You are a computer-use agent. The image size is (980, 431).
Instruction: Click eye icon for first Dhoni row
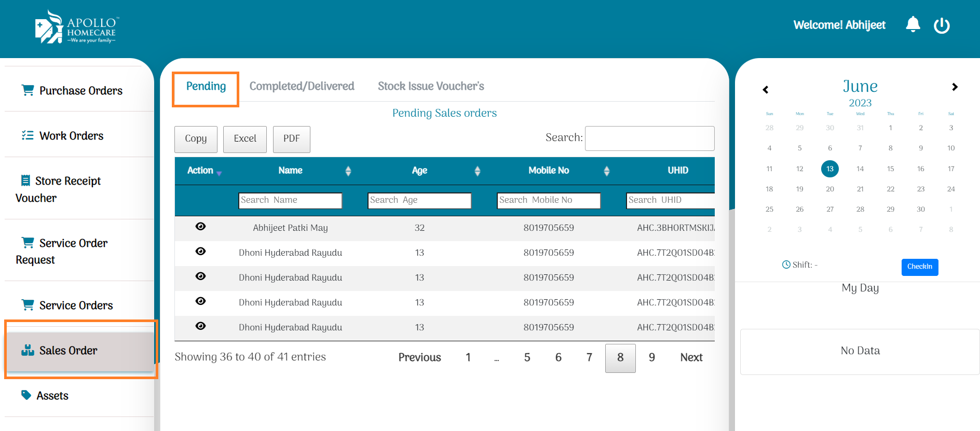200,252
